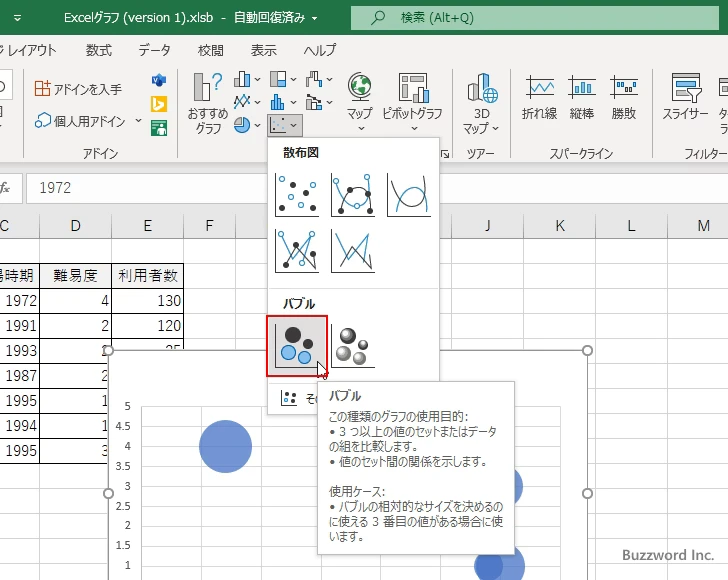Click the Insert Pie chart icon
Screen dimensions: 728x580
coord(241,125)
